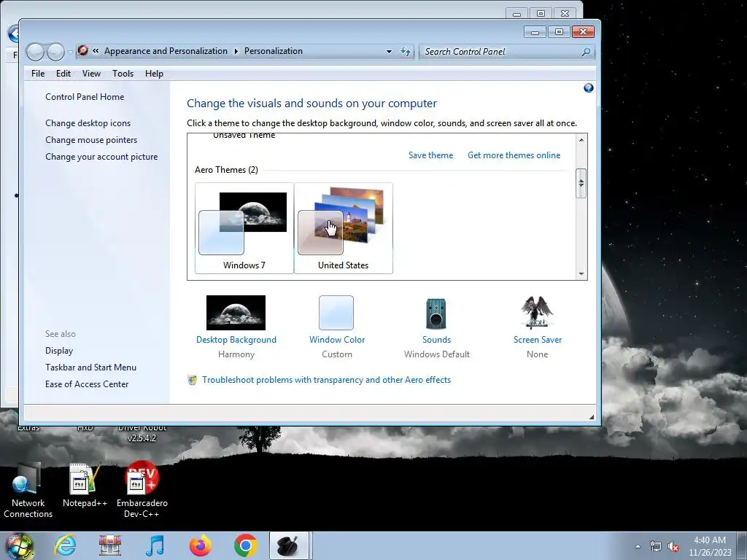The image size is (747, 560).
Task: Click the network tray icon
Action: 656,547
